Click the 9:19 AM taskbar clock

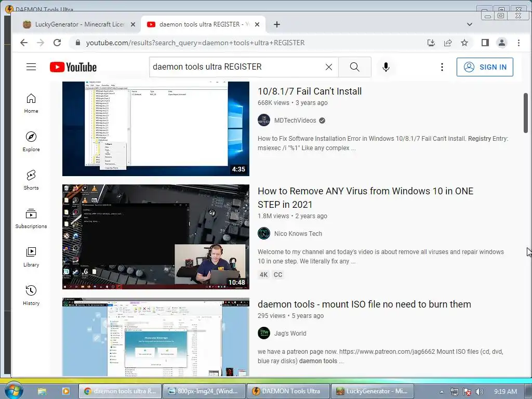coord(505,392)
